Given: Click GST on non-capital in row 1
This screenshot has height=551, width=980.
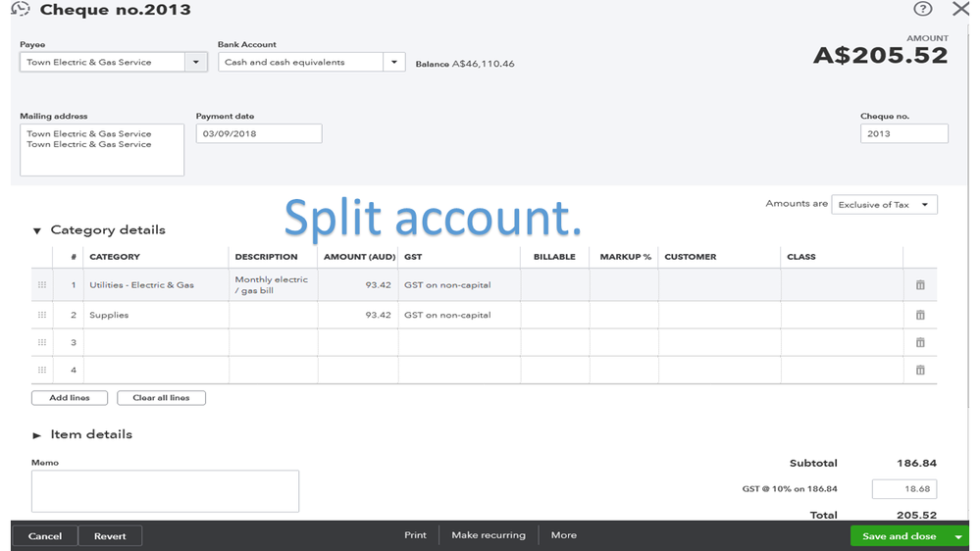Looking at the screenshot, I should pos(459,285).
